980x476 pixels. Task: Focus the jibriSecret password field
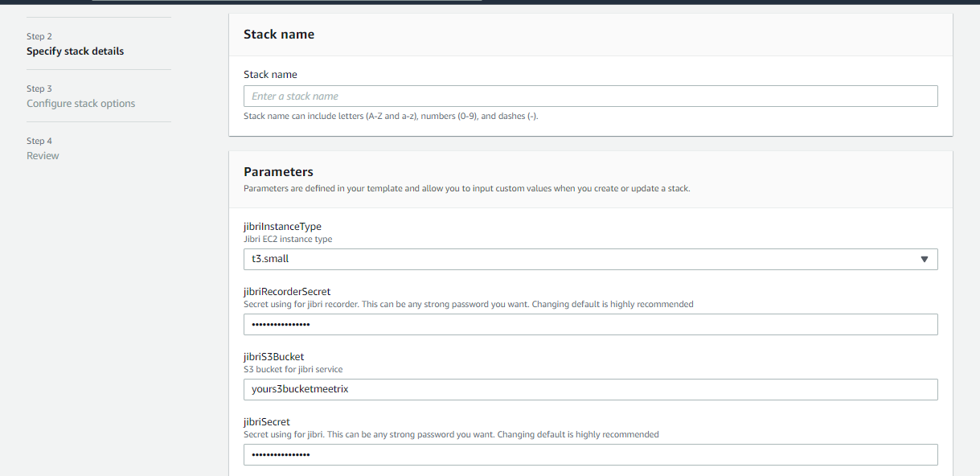[x=590, y=454]
